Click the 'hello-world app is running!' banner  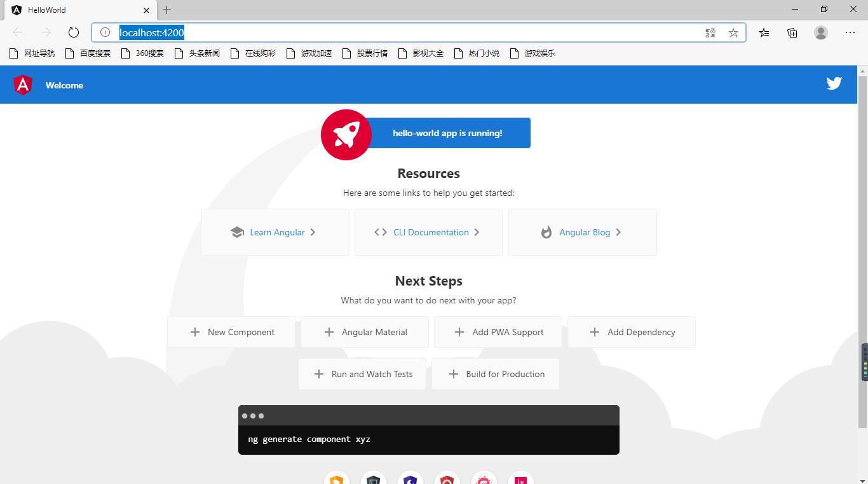(448, 133)
